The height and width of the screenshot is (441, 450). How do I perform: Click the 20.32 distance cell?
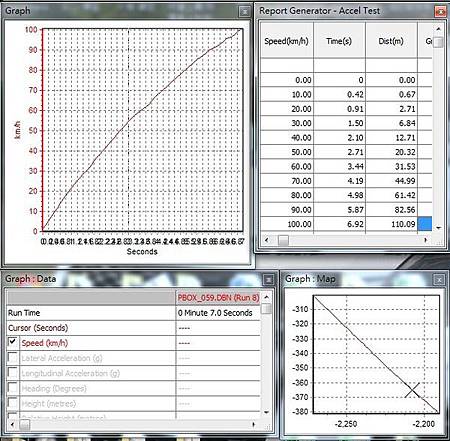(x=391, y=152)
